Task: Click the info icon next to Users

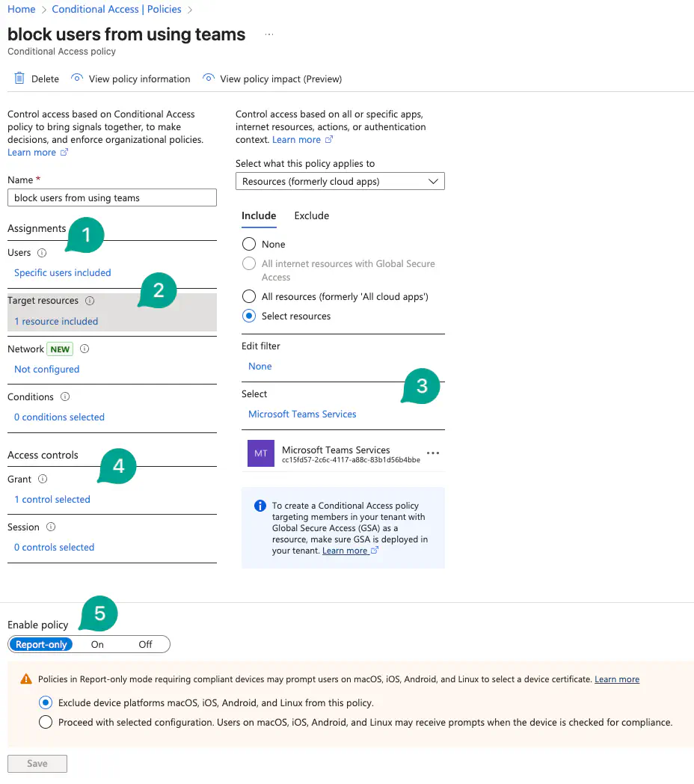Action: [x=42, y=253]
